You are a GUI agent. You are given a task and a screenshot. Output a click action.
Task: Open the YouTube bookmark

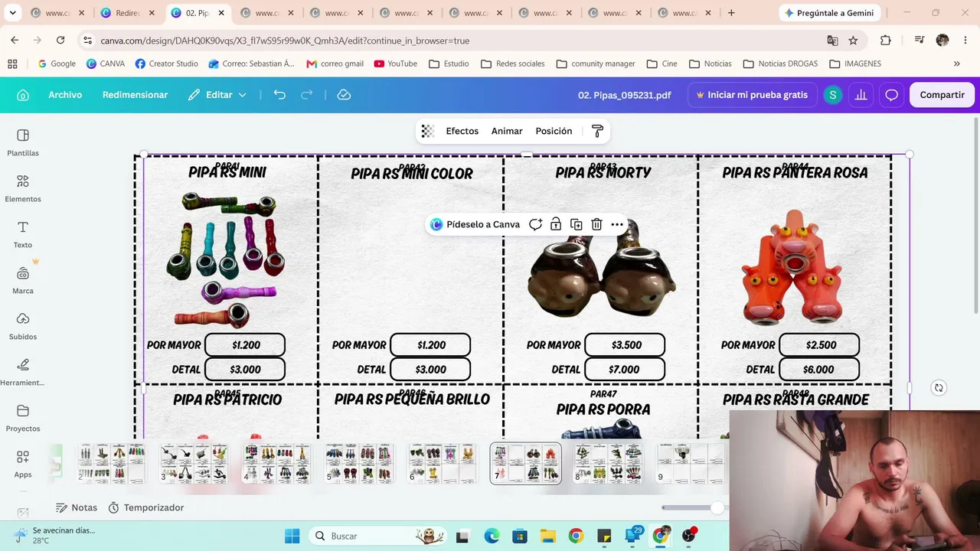[396, 64]
